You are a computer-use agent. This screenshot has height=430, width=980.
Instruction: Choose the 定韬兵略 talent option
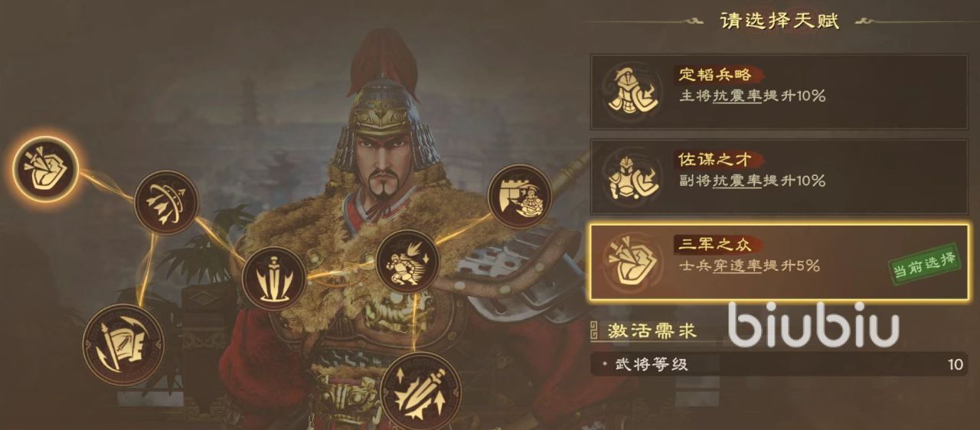pos(780,91)
